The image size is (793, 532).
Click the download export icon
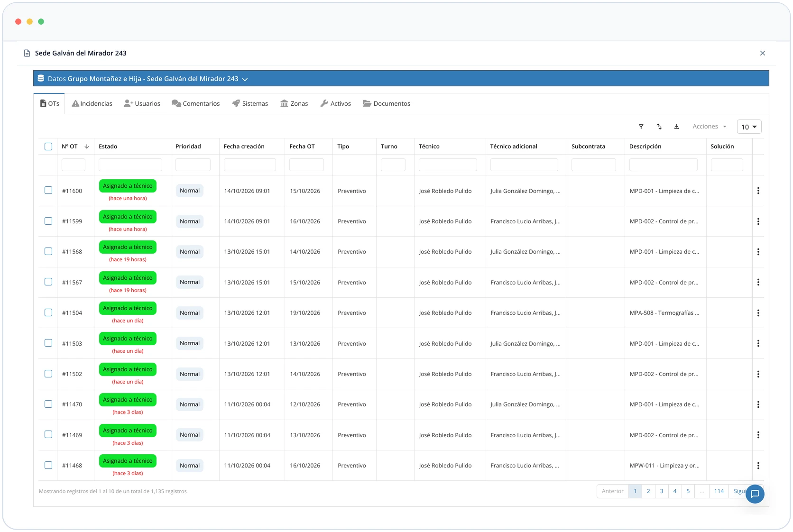pyautogui.click(x=677, y=127)
